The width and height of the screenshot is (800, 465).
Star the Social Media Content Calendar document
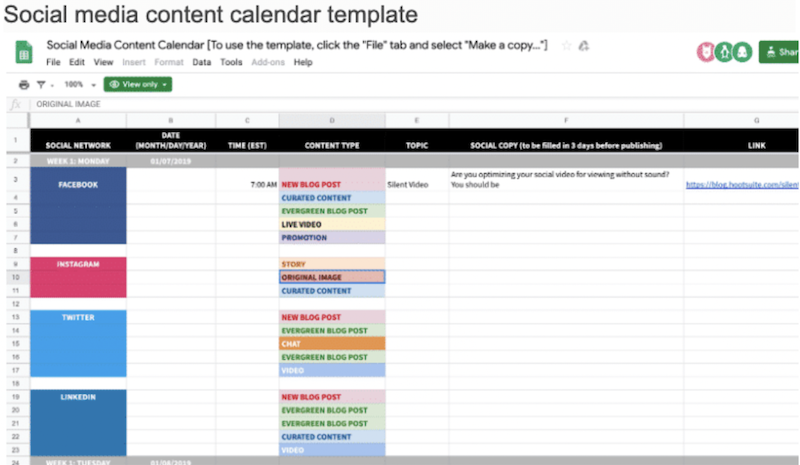[x=566, y=46]
